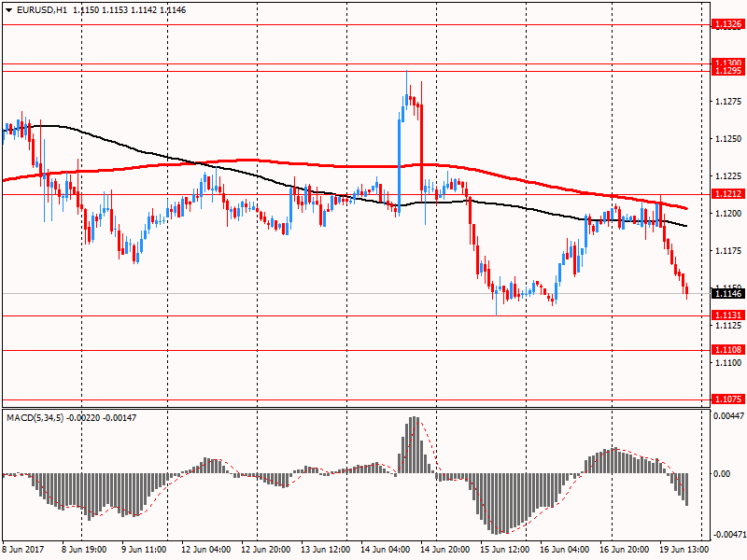This screenshot has width=747, height=560.
Task: Click the MACD scale minimum -0.00471
Action: click(x=728, y=535)
